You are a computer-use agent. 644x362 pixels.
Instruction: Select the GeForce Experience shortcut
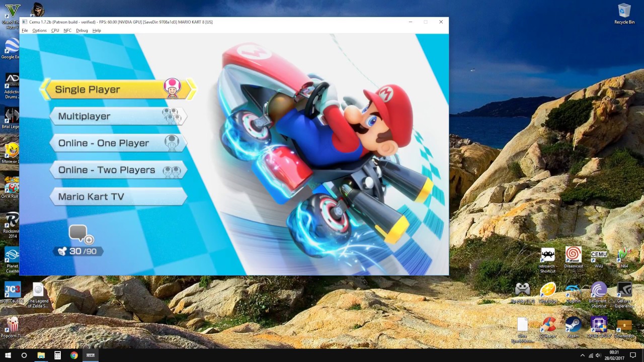pos(624,295)
